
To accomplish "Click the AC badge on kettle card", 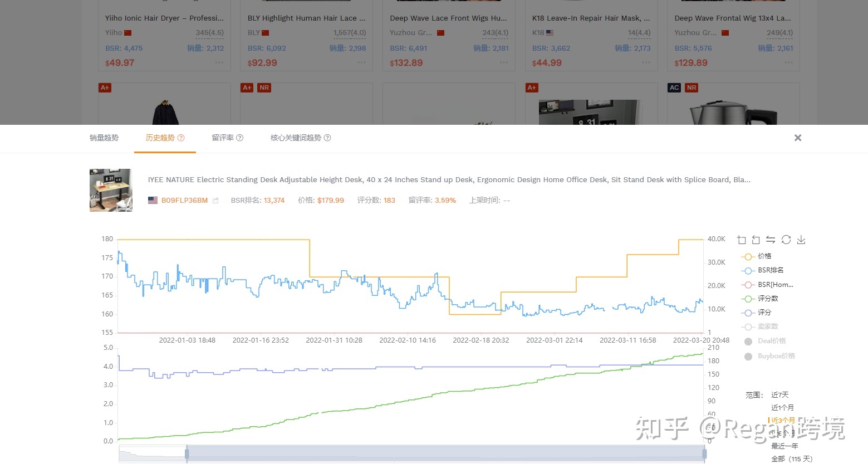I will (674, 87).
